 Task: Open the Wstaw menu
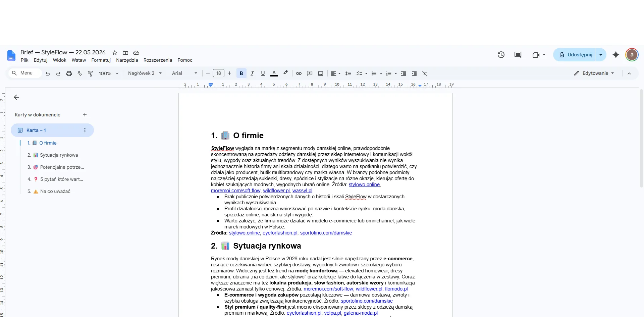(x=79, y=60)
